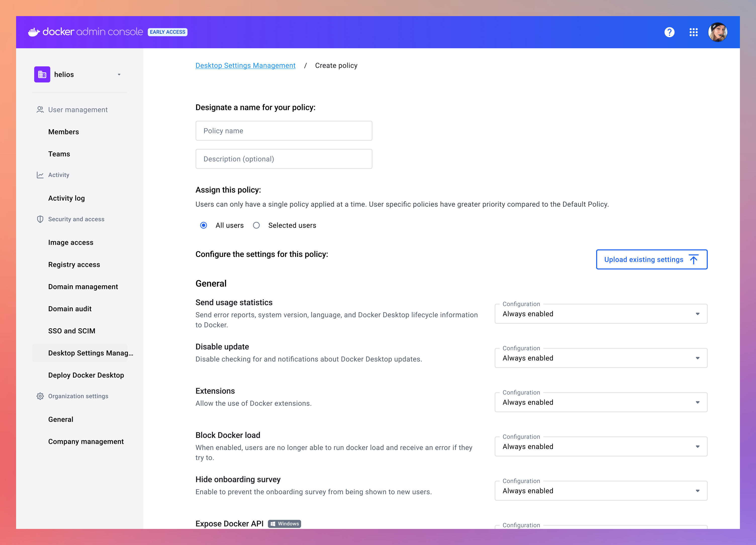Open Send usage statistics configuration dropdown
This screenshot has height=545, width=756.
(601, 314)
